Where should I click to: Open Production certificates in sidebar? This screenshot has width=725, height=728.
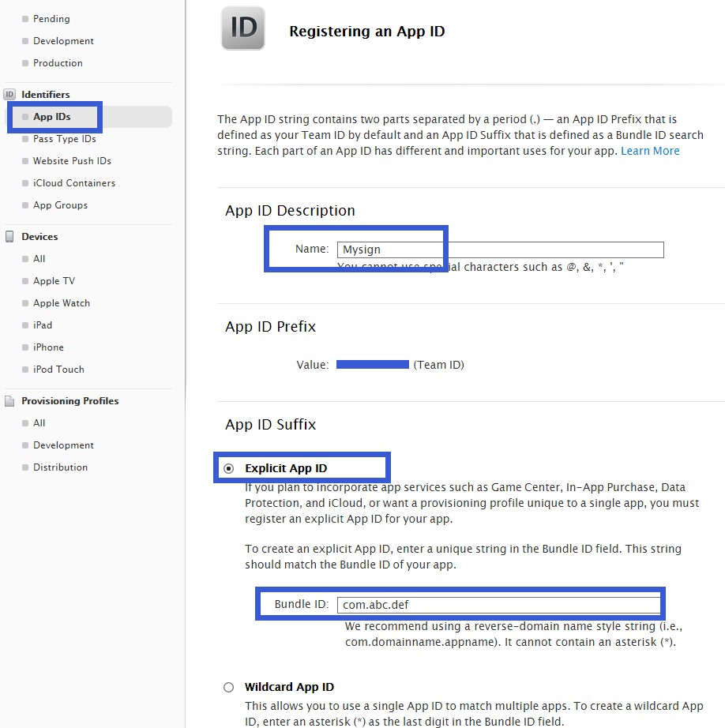coord(58,63)
